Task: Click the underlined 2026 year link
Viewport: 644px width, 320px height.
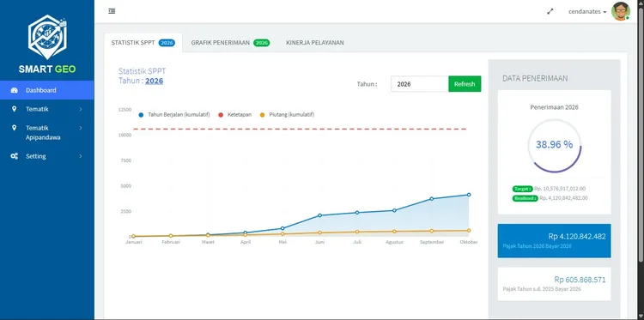Action: click(x=154, y=81)
